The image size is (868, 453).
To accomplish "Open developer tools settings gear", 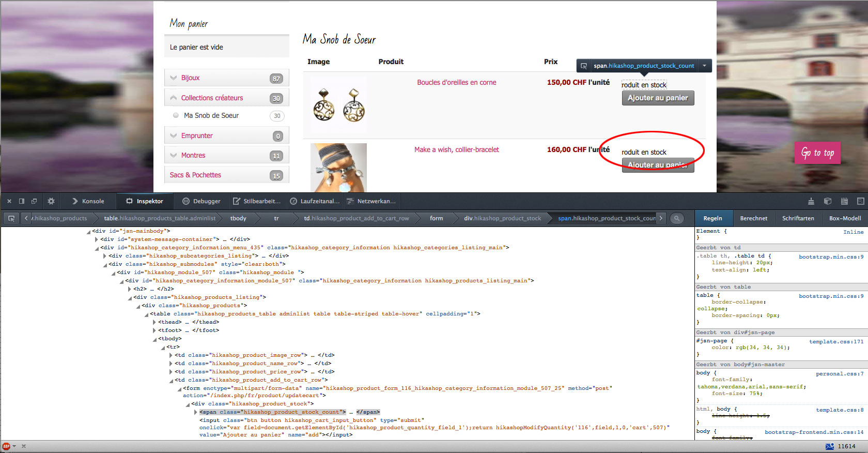I will [x=51, y=201].
